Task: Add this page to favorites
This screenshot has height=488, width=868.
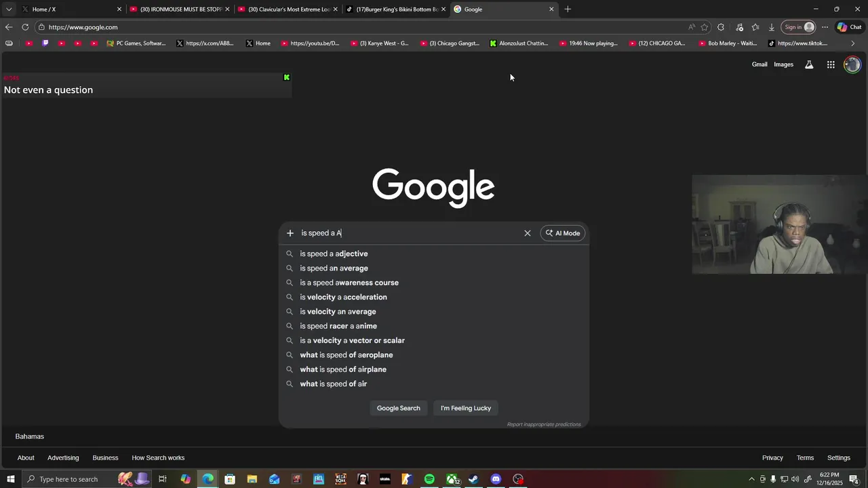Action: pos(705,27)
